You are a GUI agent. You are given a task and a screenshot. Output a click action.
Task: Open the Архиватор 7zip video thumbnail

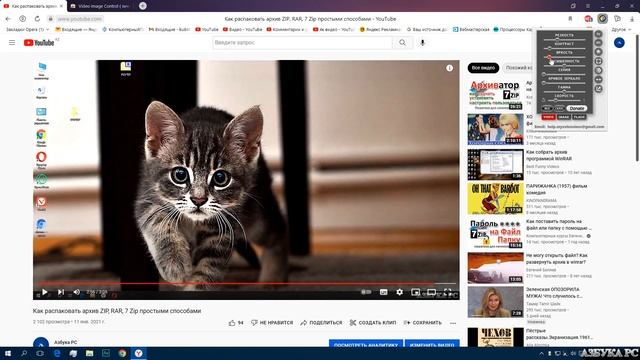(496, 95)
